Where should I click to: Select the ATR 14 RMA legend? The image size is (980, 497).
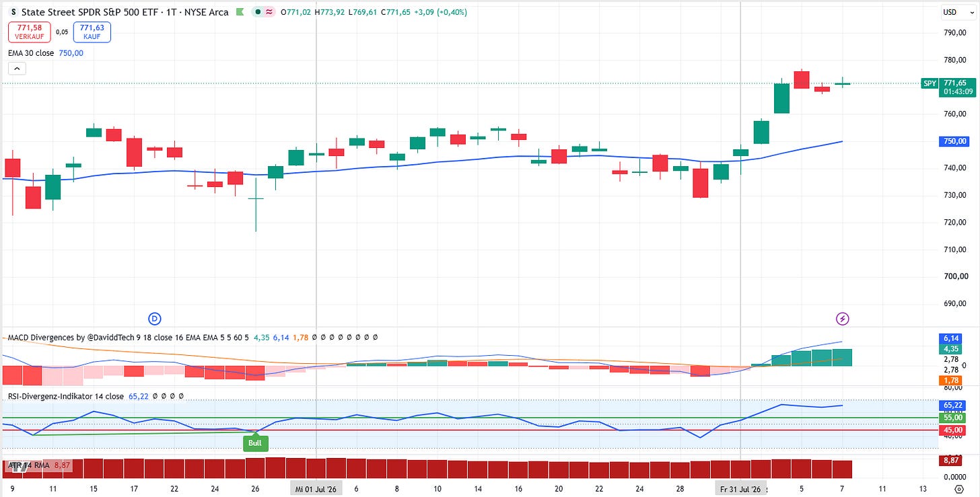click(x=28, y=465)
